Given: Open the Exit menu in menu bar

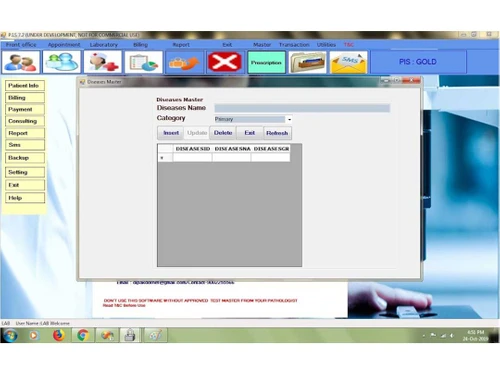Looking at the screenshot, I should pos(227,44).
